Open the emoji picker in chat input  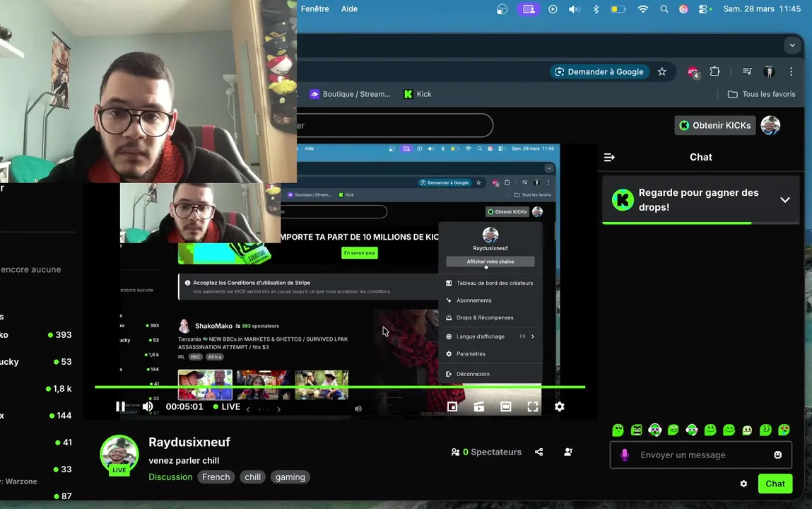(x=778, y=455)
